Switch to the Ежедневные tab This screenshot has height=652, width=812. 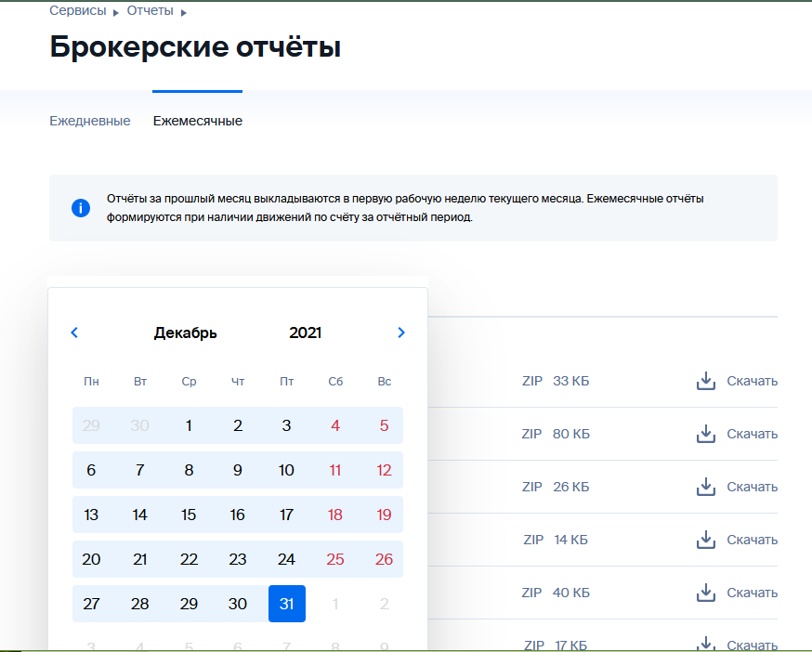(90, 121)
